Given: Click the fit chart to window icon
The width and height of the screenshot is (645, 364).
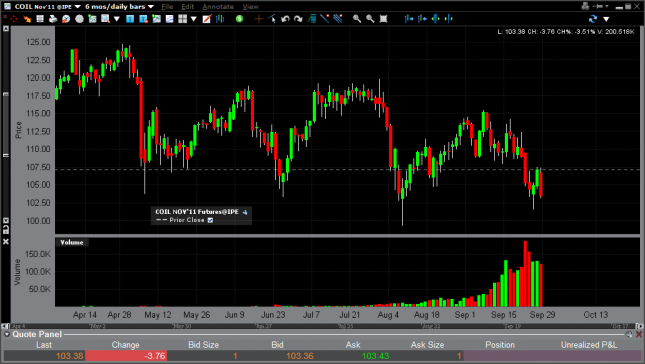Looking at the screenshot, I should click(383, 19).
